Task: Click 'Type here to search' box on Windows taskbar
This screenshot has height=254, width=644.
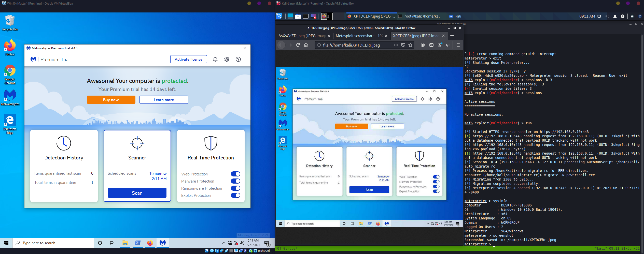Action: coord(53,243)
